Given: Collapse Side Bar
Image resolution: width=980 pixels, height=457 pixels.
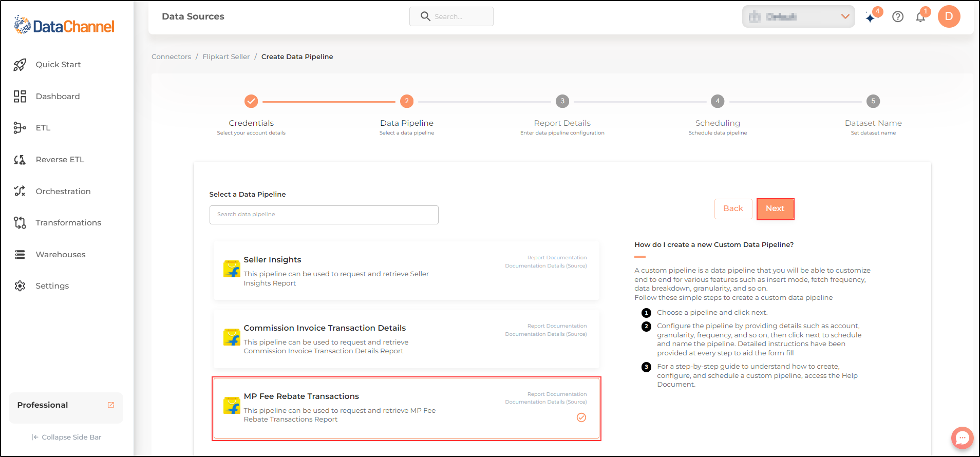Looking at the screenshot, I should [66, 437].
